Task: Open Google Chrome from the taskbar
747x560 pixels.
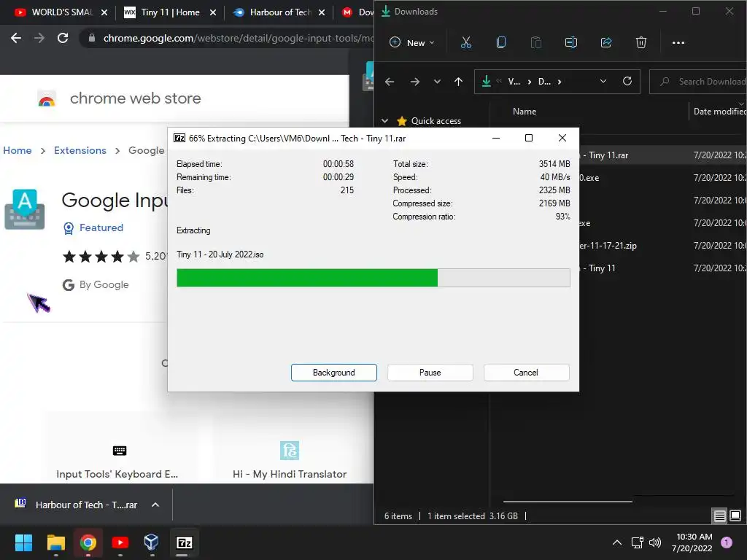Action: 88,542
